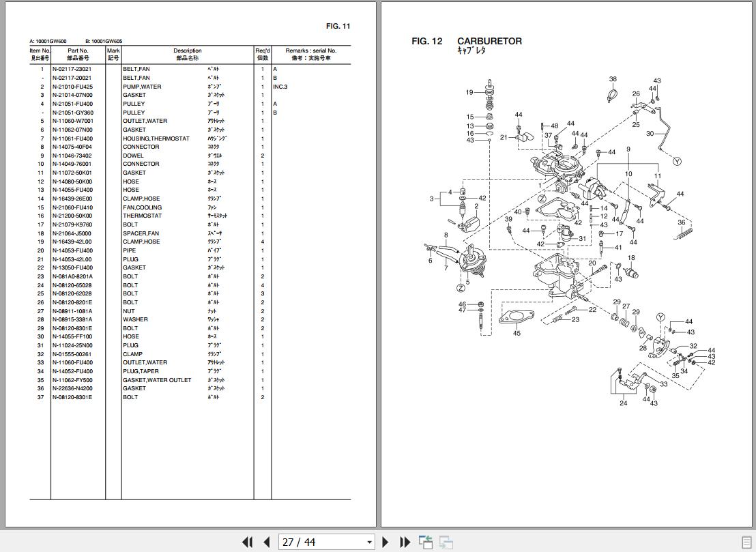This screenshot has height=552, width=756.
Task: Click the FIG. 12 heading
Action: coord(426,42)
